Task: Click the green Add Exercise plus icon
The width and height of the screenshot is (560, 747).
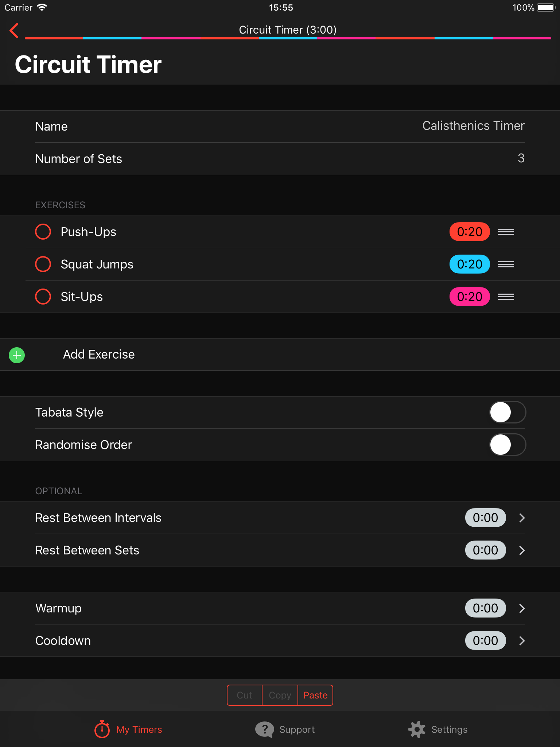Action: click(17, 355)
